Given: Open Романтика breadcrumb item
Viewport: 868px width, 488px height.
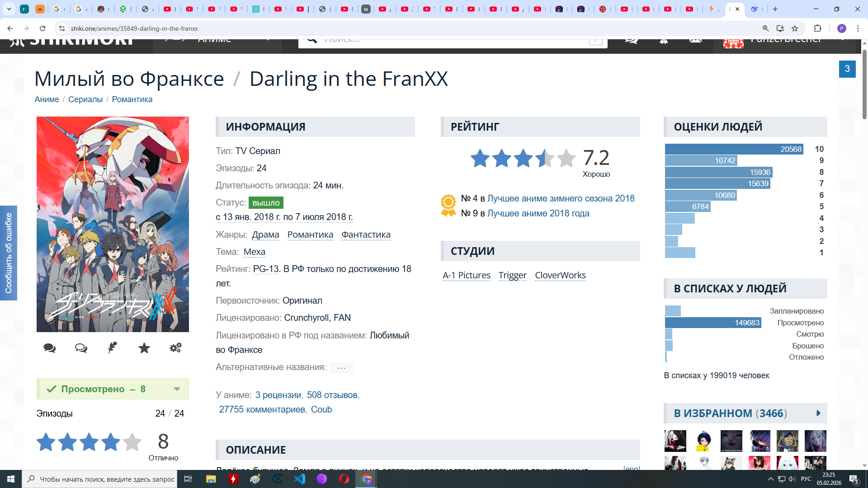Looking at the screenshot, I should click(132, 99).
